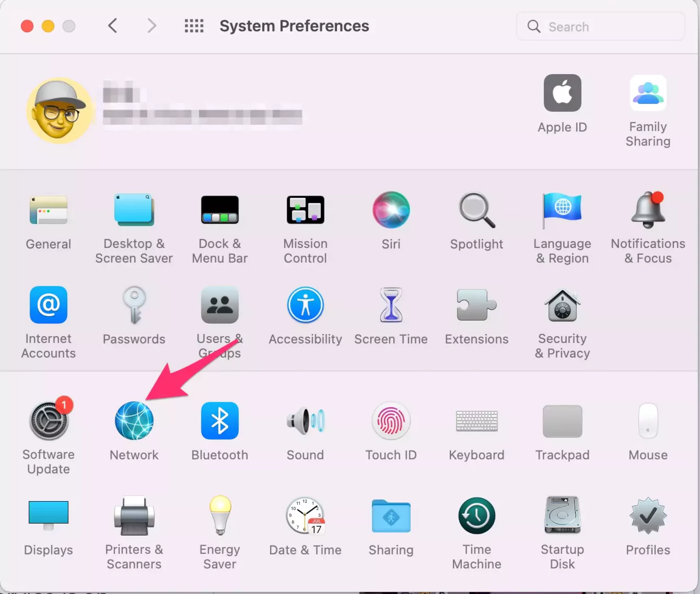Open Touch ID settings

391,420
